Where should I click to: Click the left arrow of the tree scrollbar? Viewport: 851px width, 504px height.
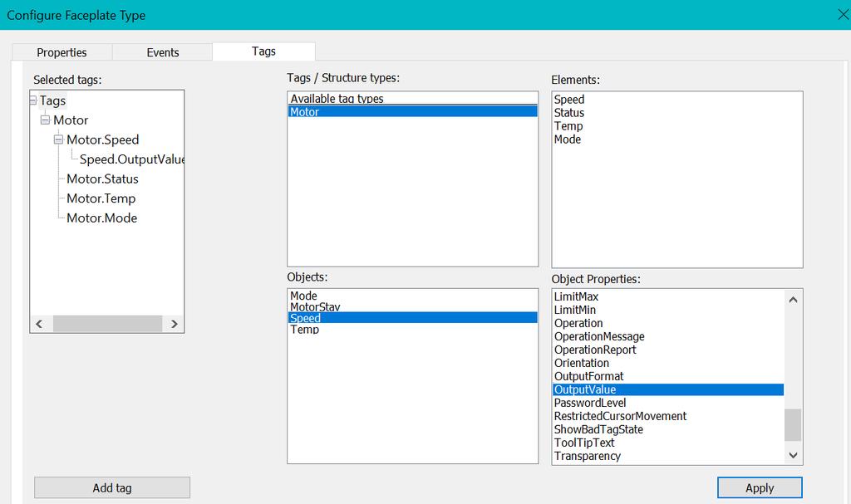pyautogui.click(x=39, y=324)
